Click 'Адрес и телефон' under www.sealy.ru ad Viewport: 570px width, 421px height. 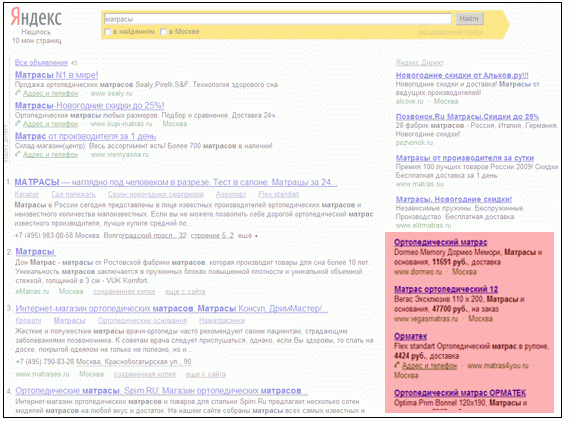[50, 93]
